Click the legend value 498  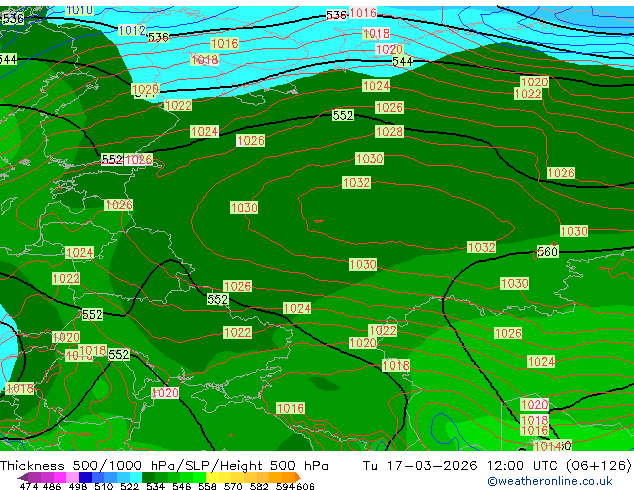coord(78,486)
